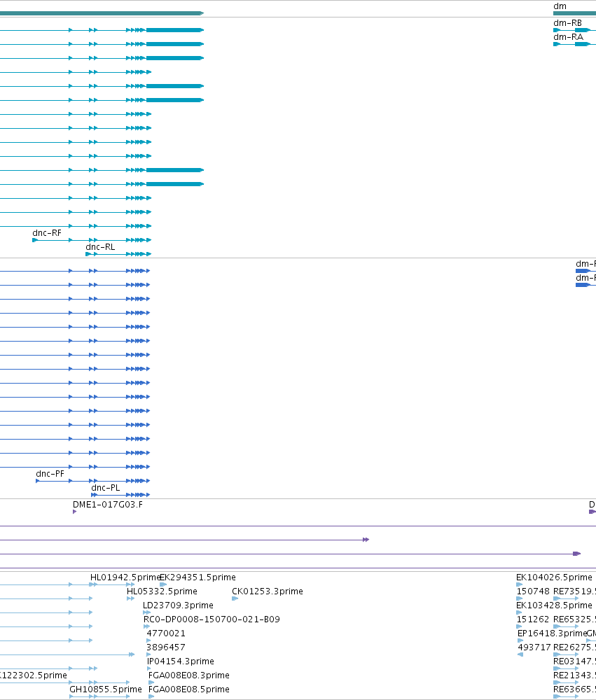Select the RE65325 EST label
The width and height of the screenshot is (596, 700).
point(574,619)
